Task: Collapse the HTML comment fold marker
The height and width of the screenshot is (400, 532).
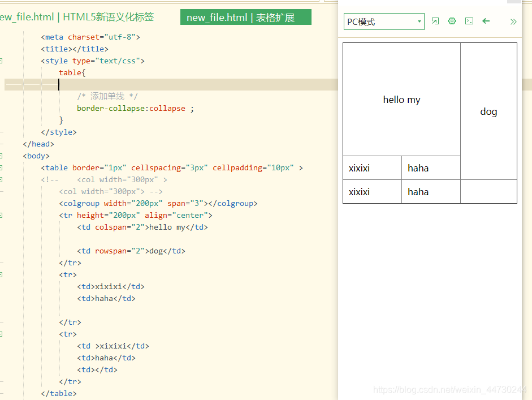Action: coord(1,179)
